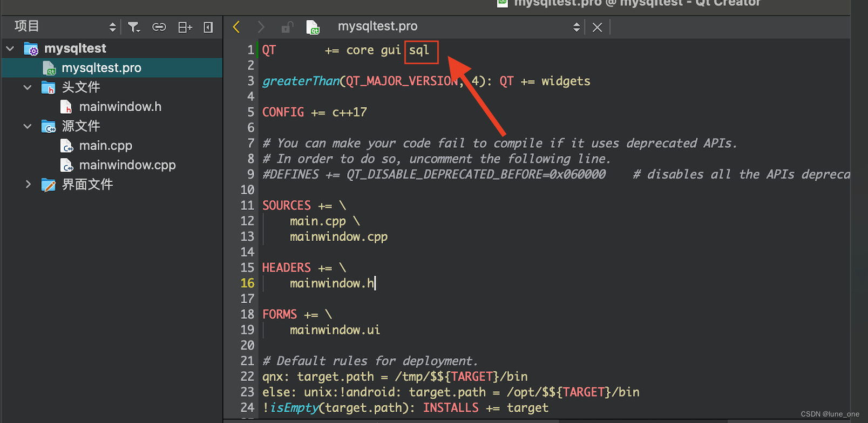Click the 头文件 folder icon
Image resolution: width=868 pixels, height=423 pixels.
coord(49,88)
